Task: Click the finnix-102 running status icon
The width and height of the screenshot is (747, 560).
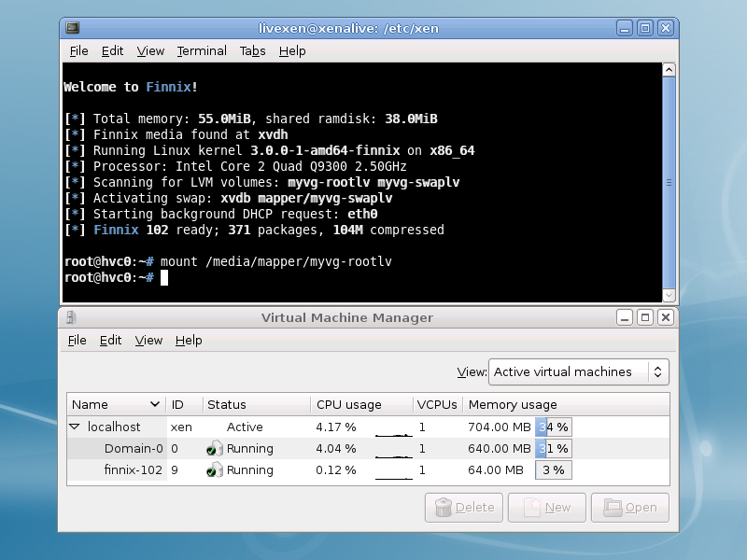Action: 214,470
